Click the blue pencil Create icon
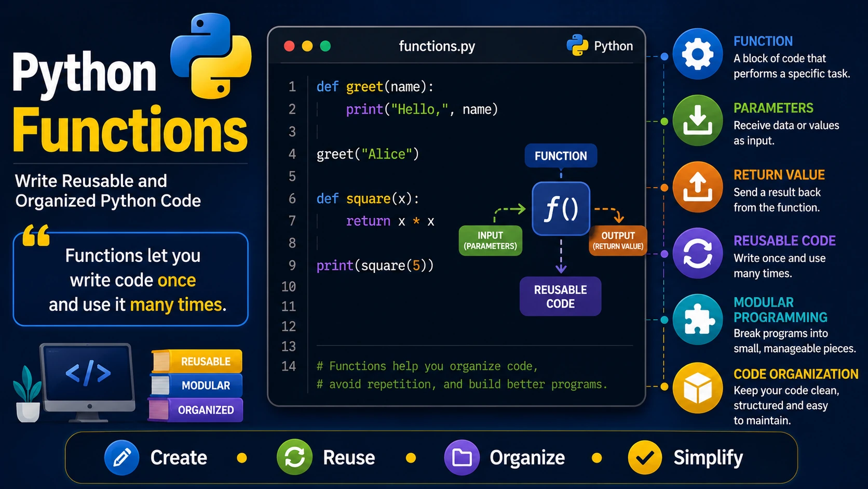Viewport: 868px width, 489px height. click(121, 458)
